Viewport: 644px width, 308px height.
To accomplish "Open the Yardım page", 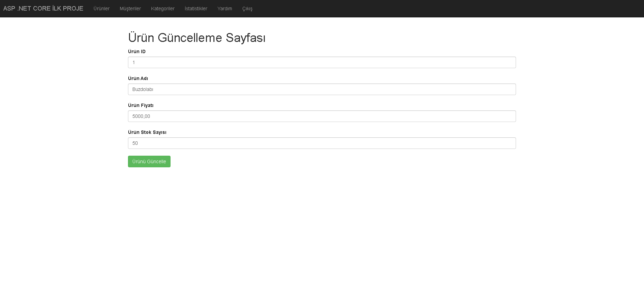I will 225,9.
